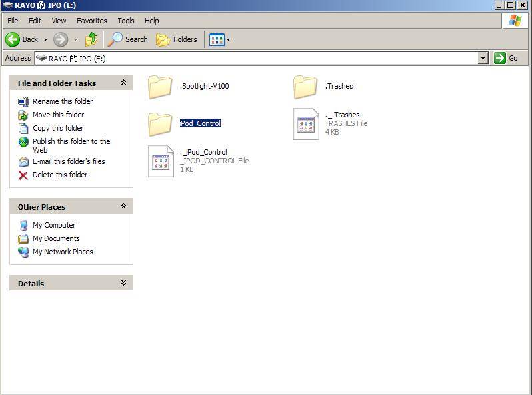
Task: Click the green Go button
Action: click(506, 59)
